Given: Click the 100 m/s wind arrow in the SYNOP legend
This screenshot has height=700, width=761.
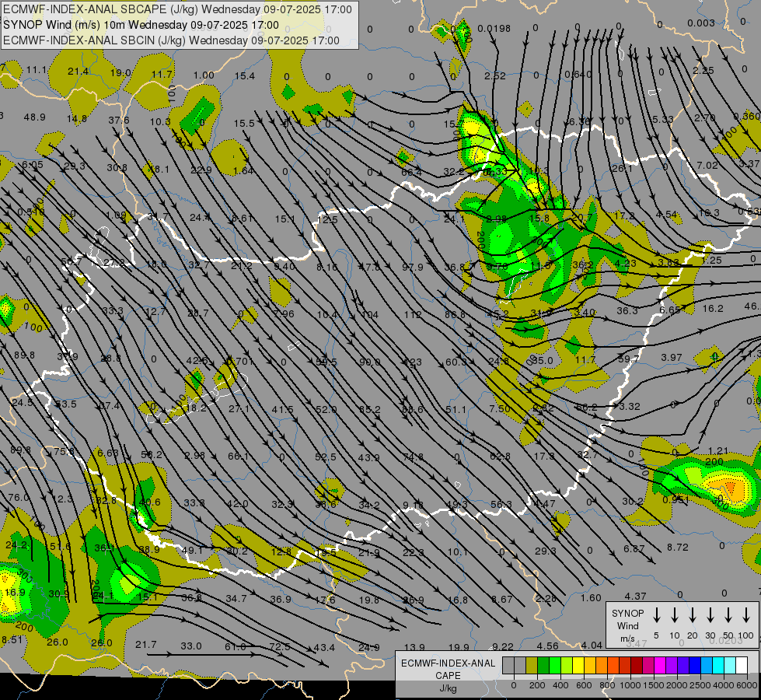Looking at the screenshot, I should tap(746, 615).
